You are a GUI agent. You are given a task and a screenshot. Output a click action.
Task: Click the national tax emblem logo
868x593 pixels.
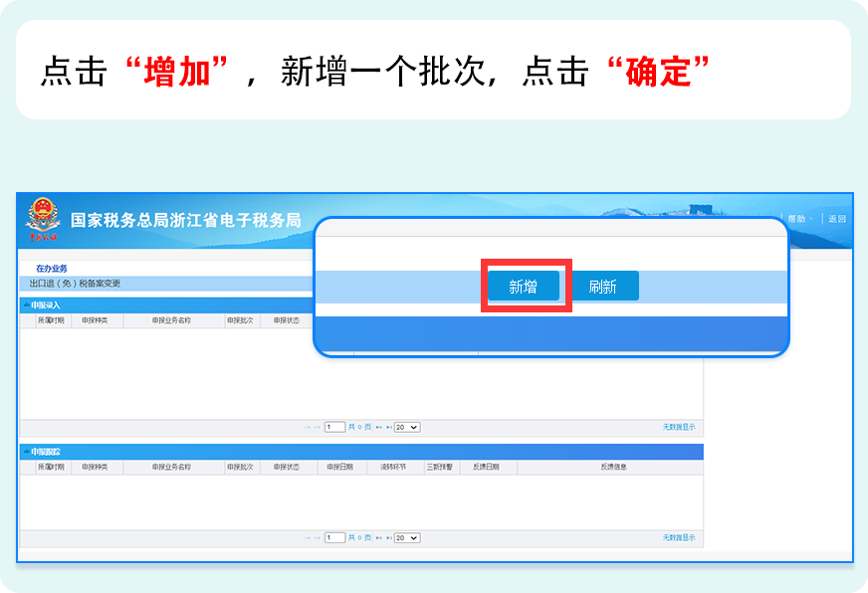(43, 221)
